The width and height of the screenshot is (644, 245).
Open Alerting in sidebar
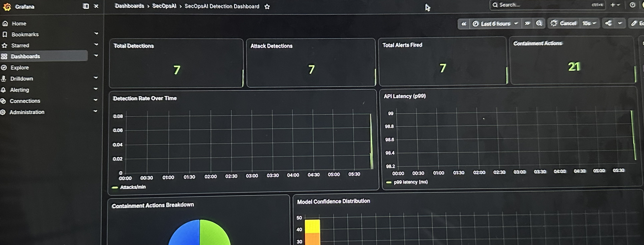(x=20, y=90)
